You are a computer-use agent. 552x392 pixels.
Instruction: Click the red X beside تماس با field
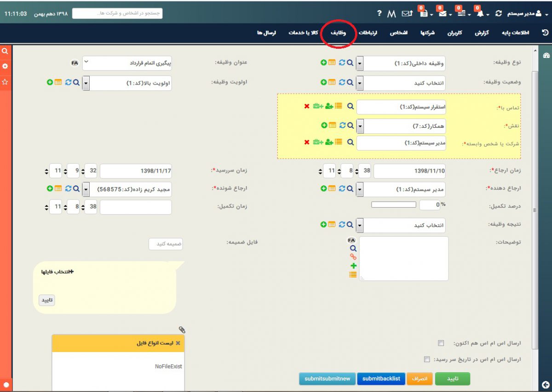point(307,106)
